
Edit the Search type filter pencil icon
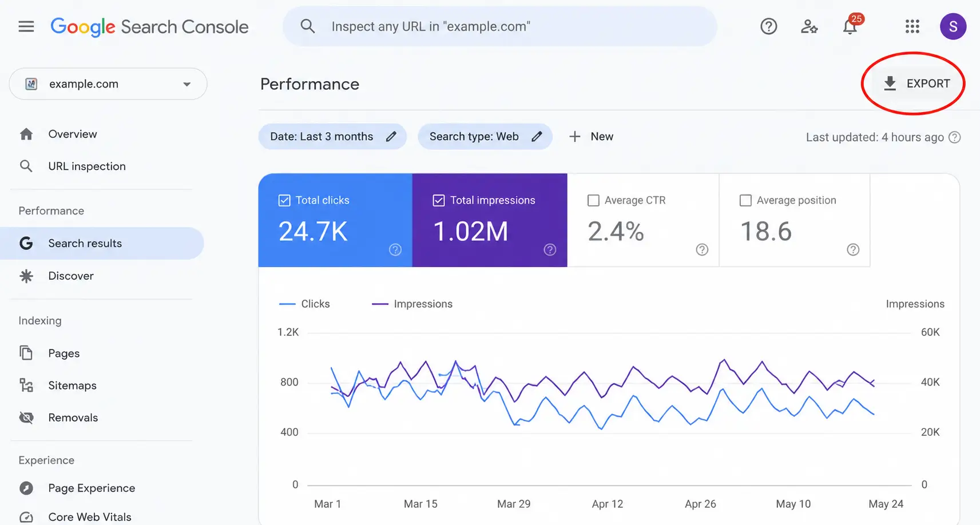coord(537,137)
